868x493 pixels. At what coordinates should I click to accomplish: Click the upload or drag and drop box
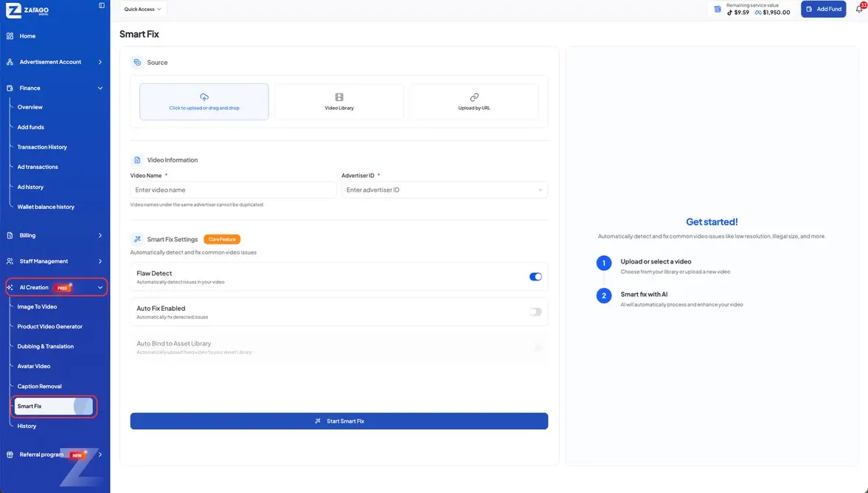[x=204, y=102]
